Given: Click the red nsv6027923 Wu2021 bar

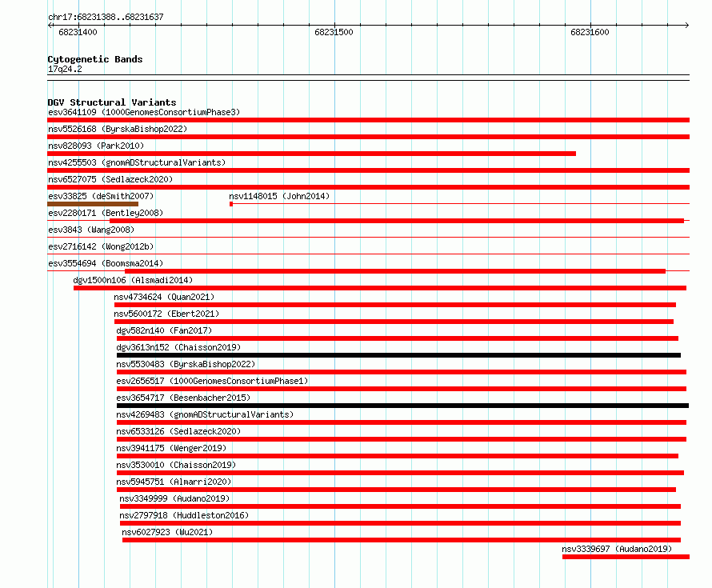Looking at the screenshot, I should [x=402, y=540].
